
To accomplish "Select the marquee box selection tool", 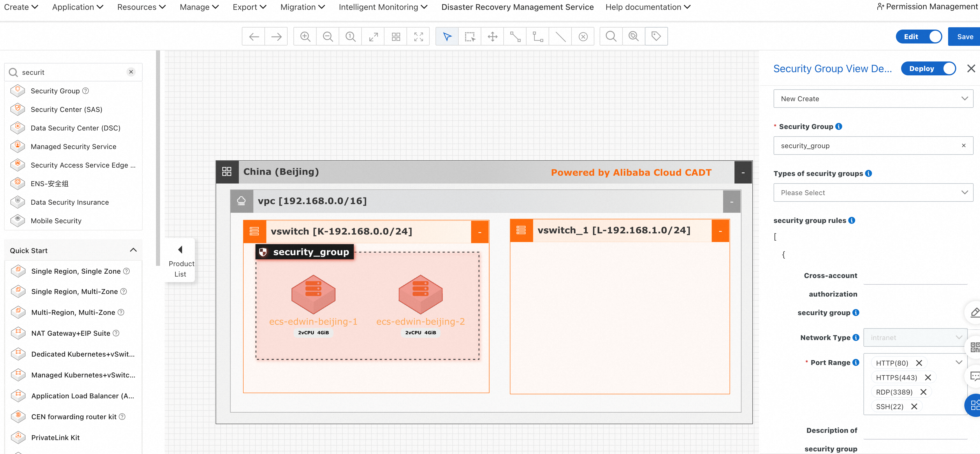I will tap(470, 37).
